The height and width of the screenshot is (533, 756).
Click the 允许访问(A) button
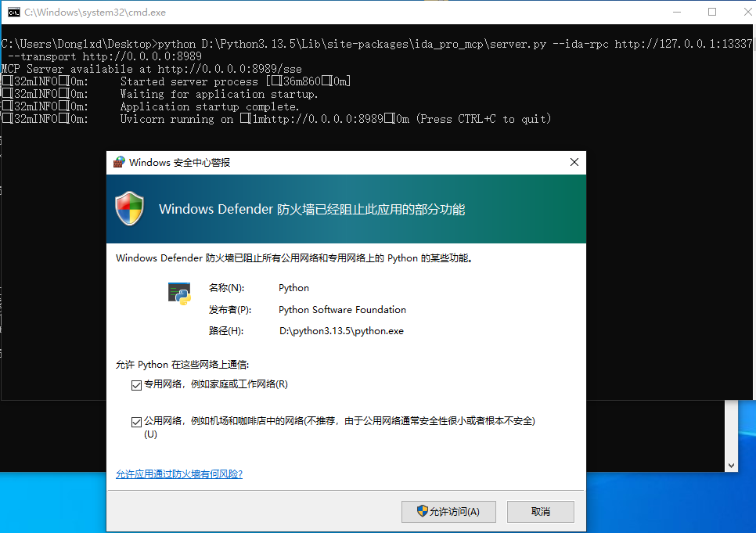click(448, 511)
